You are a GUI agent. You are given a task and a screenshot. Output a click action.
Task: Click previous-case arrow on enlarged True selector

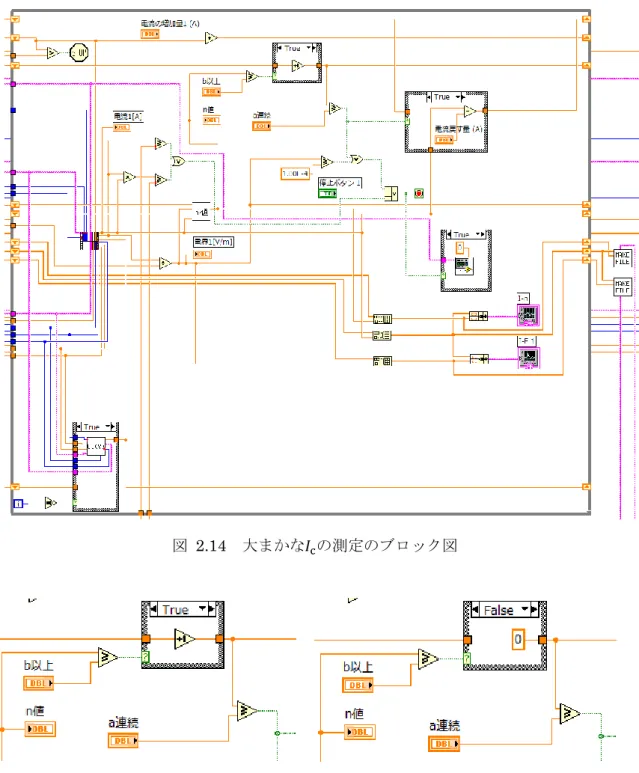point(153,610)
